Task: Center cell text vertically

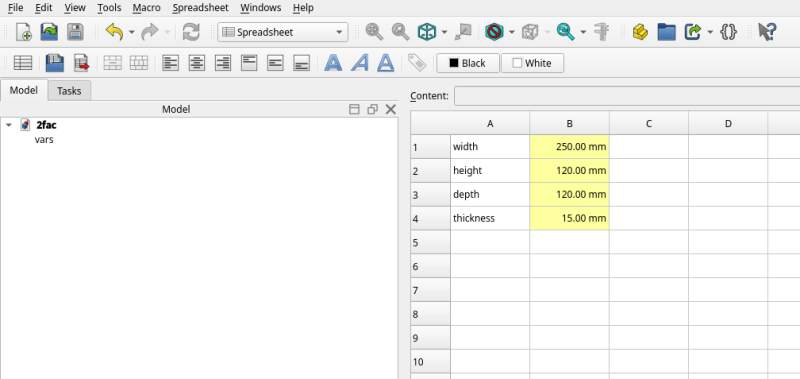Action: tap(275, 63)
